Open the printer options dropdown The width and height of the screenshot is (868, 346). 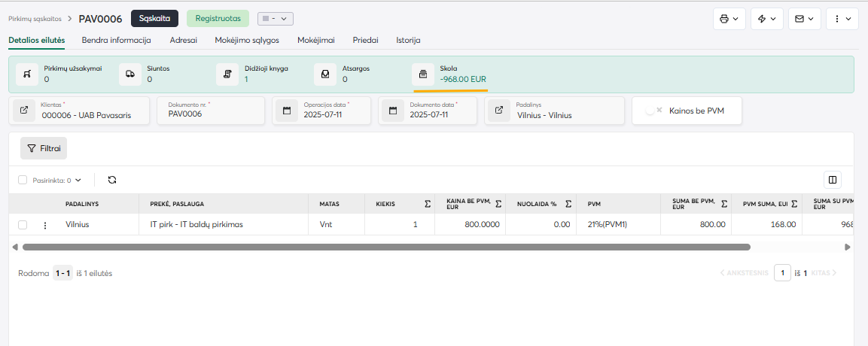pos(729,19)
